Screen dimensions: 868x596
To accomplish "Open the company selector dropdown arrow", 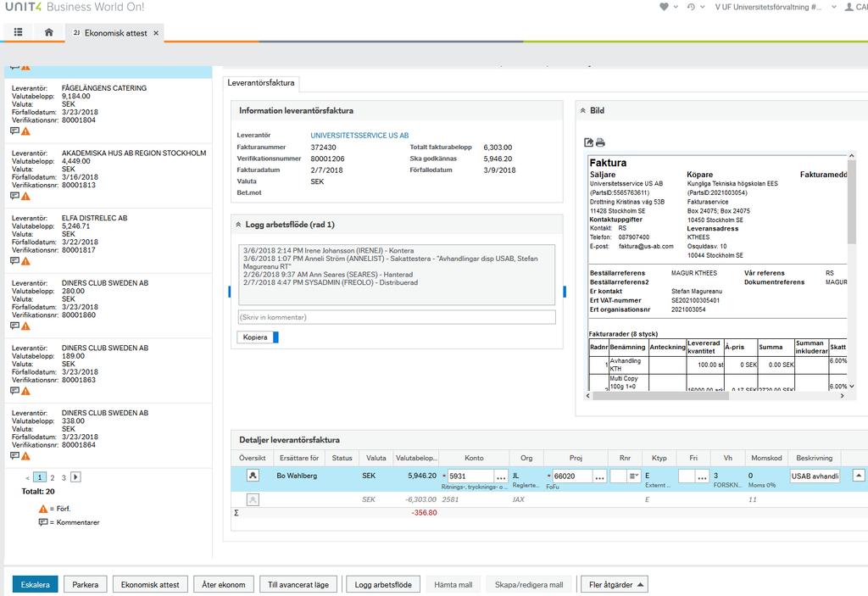I will click(834, 7).
